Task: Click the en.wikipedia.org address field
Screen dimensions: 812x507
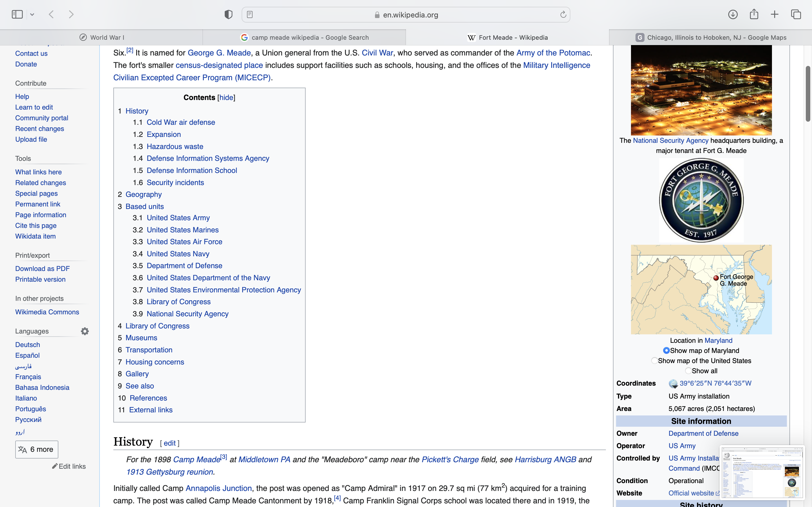Action: 410,15
